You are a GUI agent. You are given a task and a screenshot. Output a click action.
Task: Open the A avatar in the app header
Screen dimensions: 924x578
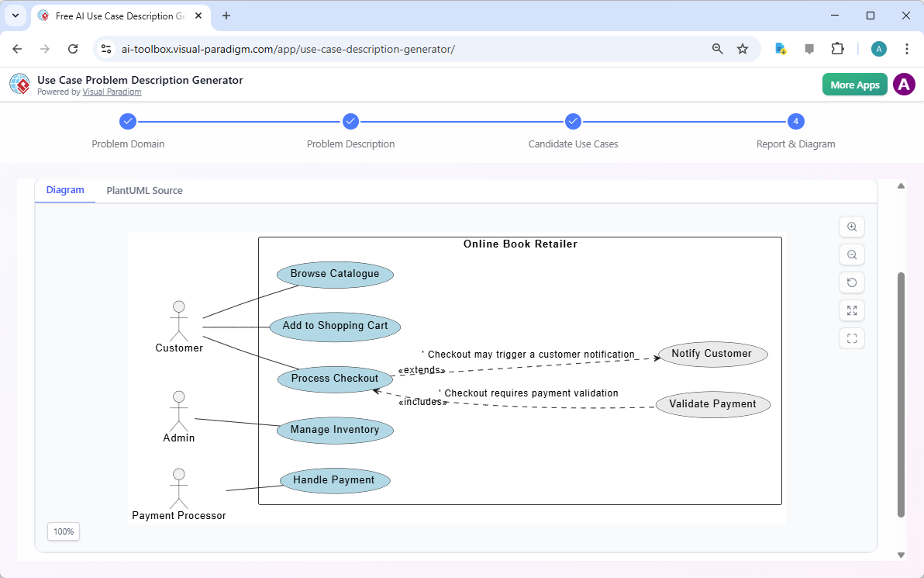coord(904,84)
